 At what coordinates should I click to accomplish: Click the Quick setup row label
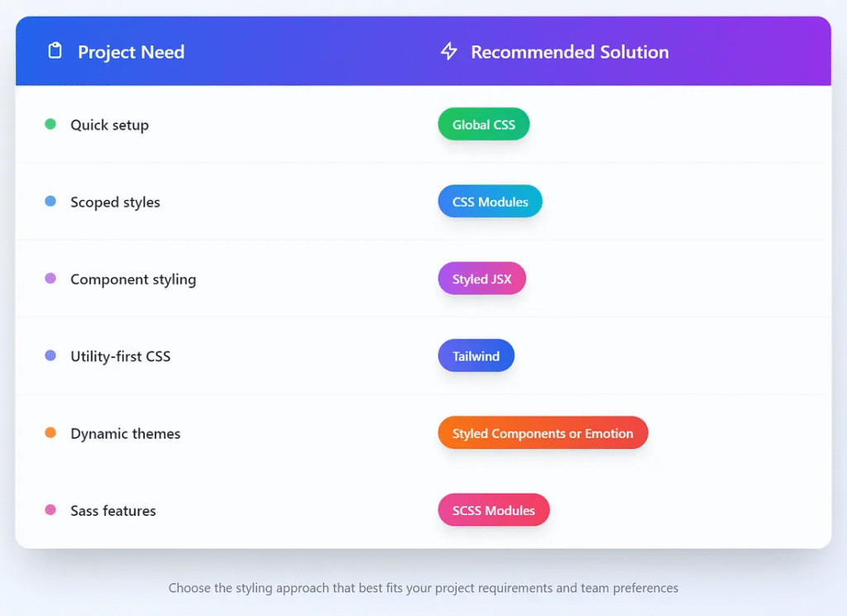click(109, 125)
